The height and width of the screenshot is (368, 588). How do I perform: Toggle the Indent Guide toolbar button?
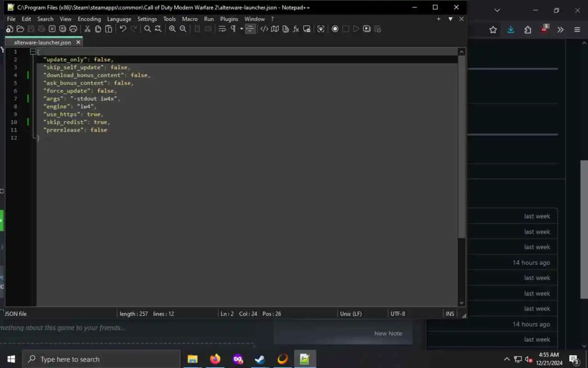tap(250, 29)
